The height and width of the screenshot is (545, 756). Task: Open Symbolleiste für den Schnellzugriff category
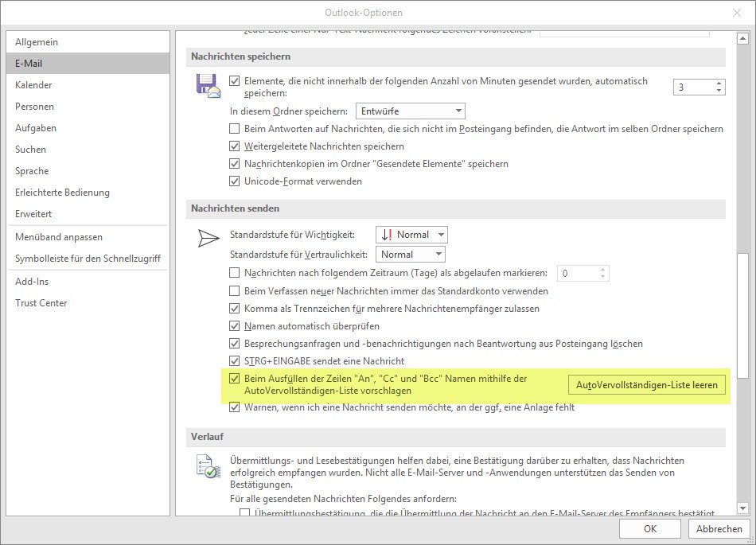(88, 259)
